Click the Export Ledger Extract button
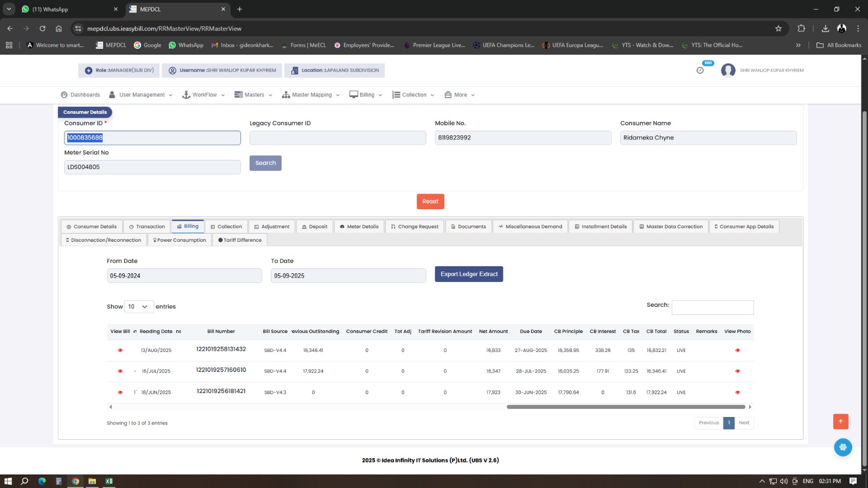Screen dimensions: 868x488 (x=469, y=274)
